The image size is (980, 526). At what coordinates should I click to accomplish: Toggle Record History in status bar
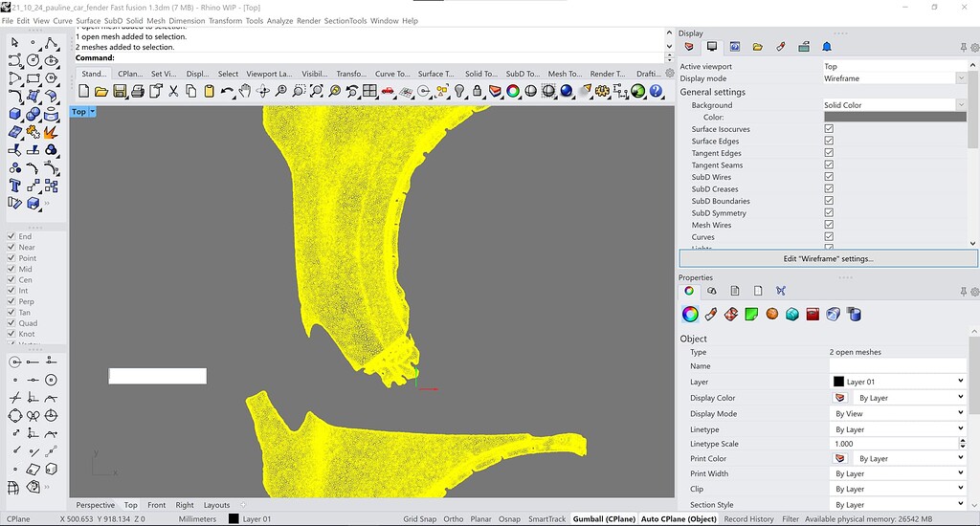748,518
